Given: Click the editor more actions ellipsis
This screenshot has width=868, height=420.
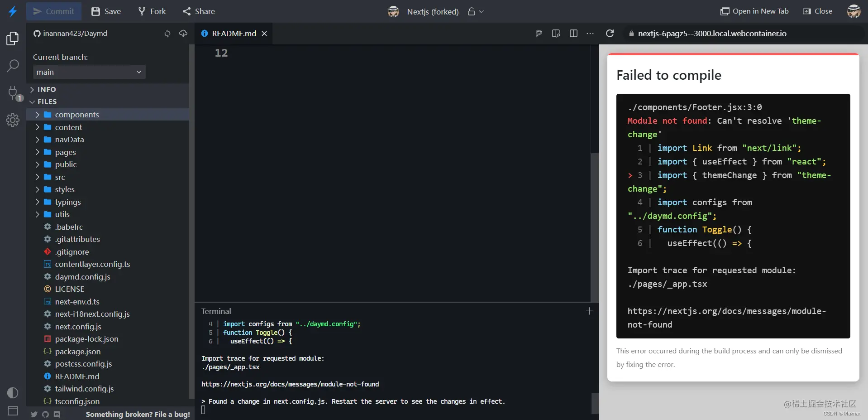Looking at the screenshot, I should click(x=590, y=34).
